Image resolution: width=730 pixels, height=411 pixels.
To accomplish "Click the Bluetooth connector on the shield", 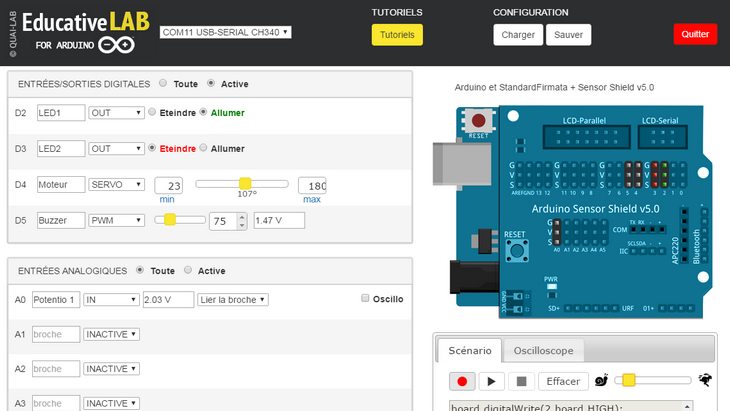I will click(x=704, y=237).
